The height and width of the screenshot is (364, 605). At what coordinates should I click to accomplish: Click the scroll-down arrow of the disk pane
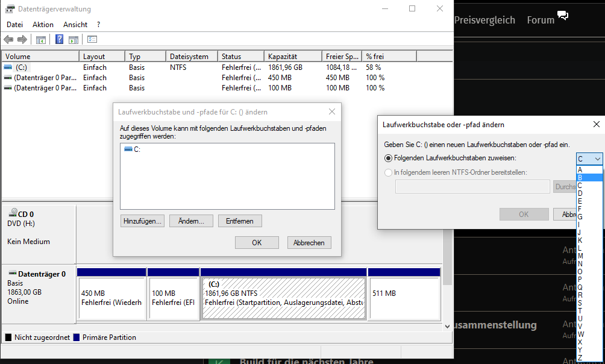(447, 326)
